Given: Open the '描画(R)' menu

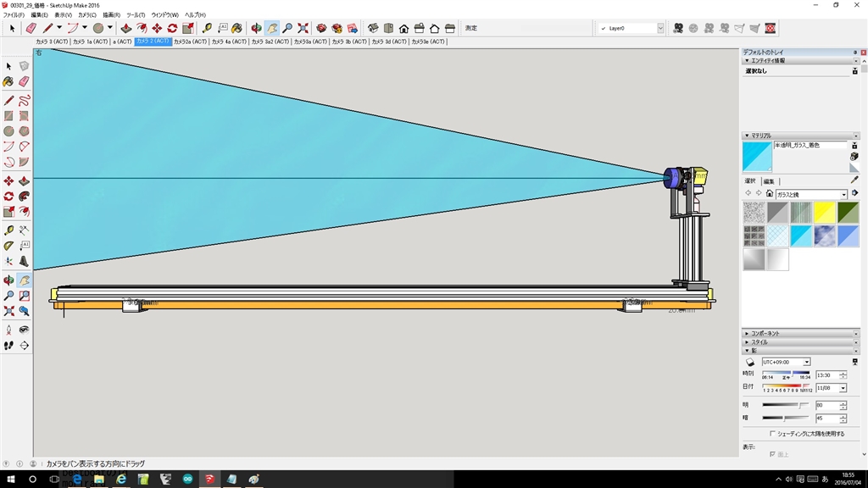Looking at the screenshot, I should click(x=111, y=15).
